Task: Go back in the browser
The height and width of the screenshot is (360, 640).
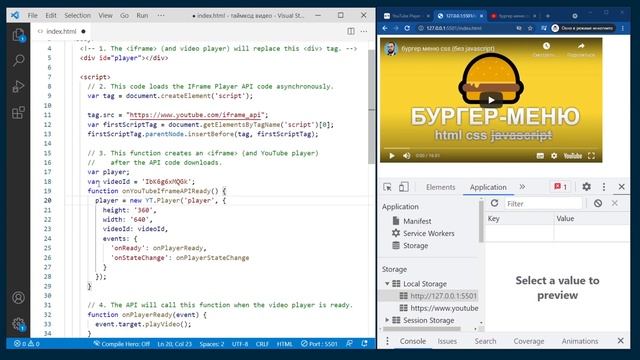Action: [x=385, y=28]
